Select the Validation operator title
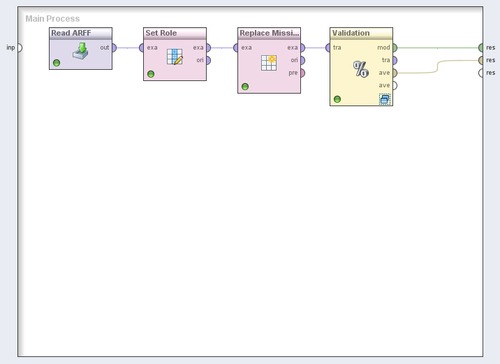Viewport: 500px width, 364px height. tap(351, 33)
